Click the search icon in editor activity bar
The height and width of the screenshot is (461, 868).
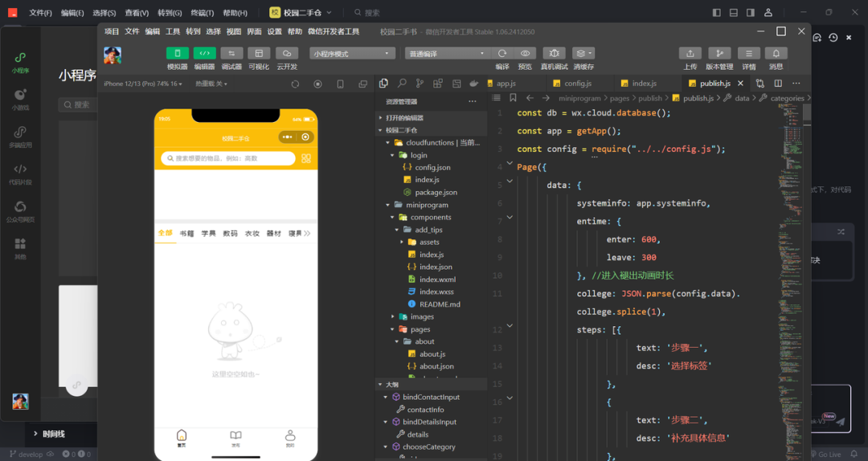(x=402, y=84)
